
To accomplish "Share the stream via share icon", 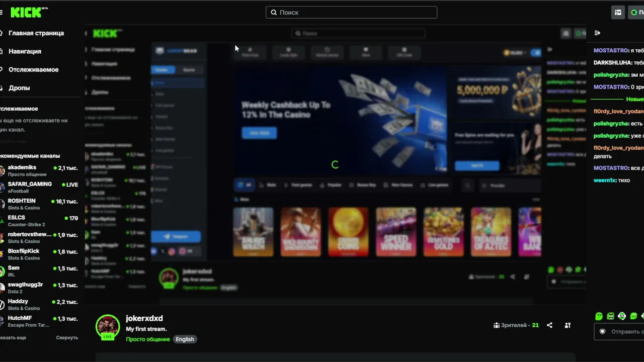I will 549,325.
